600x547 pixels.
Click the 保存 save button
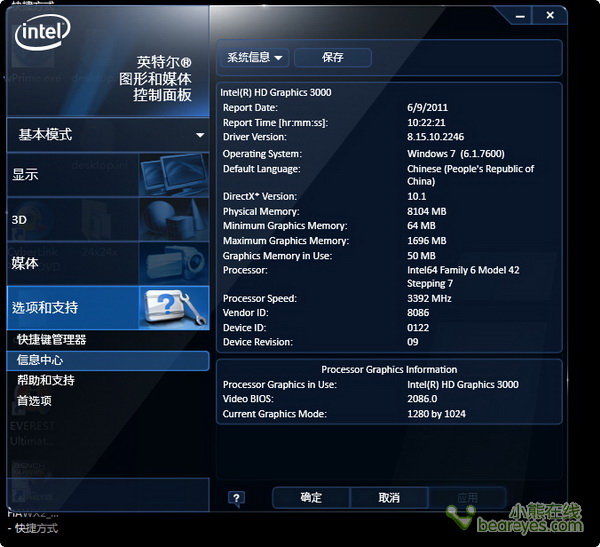[x=333, y=58]
